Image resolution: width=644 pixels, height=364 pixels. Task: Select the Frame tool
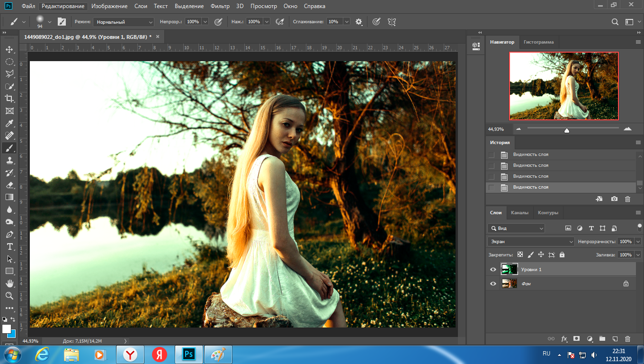point(9,111)
